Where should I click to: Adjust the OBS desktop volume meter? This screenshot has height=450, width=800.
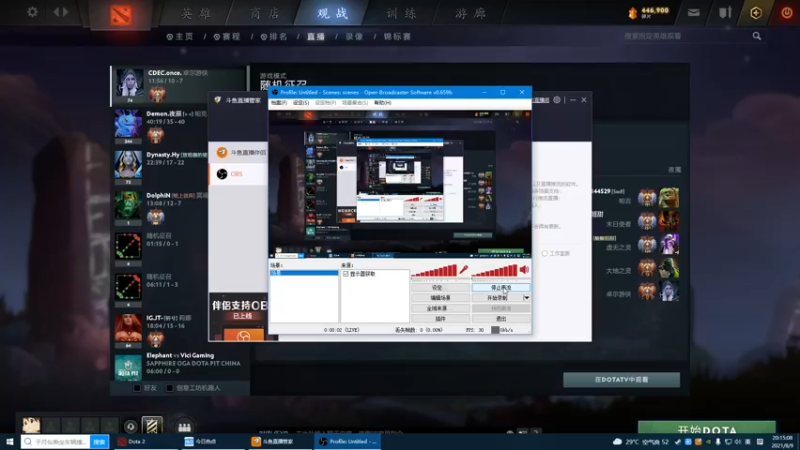495,271
